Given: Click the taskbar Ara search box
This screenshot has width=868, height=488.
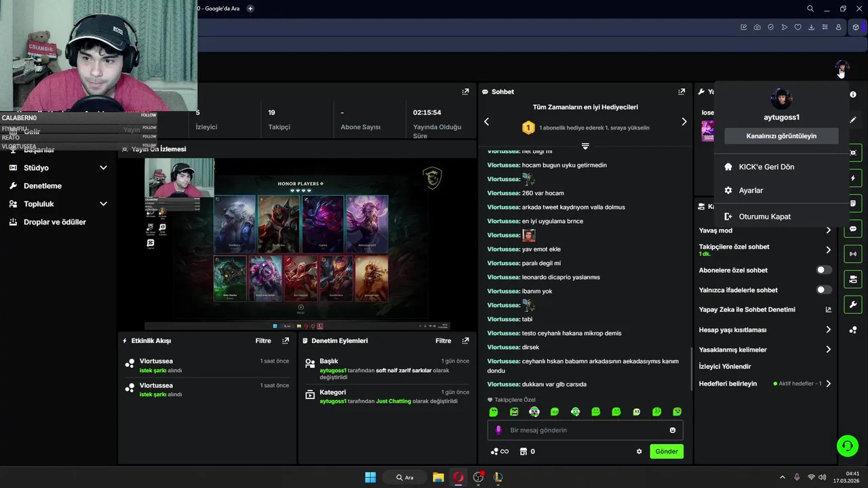Looking at the screenshot, I should 405,477.
